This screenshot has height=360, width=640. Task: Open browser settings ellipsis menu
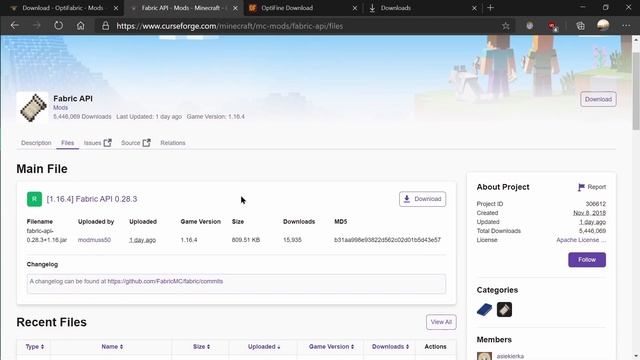(x=626, y=26)
